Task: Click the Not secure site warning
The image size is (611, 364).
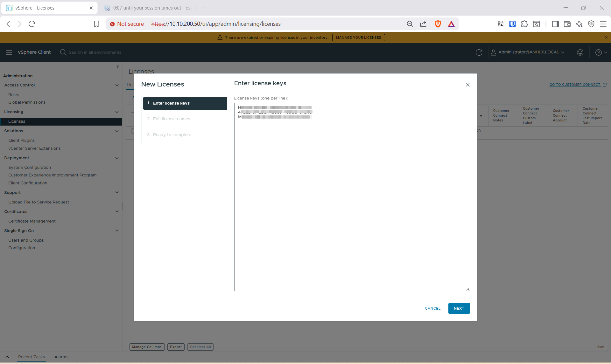Action: [127, 24]
